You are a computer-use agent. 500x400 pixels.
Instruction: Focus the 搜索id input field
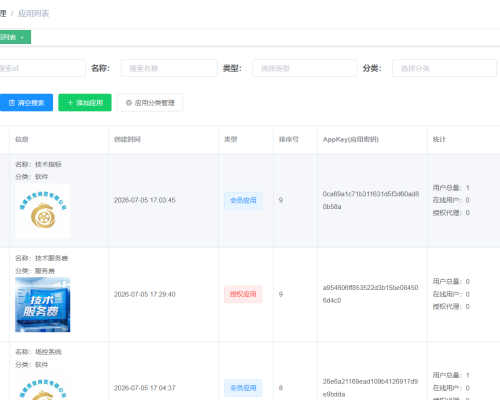click(x=42, y=68)
